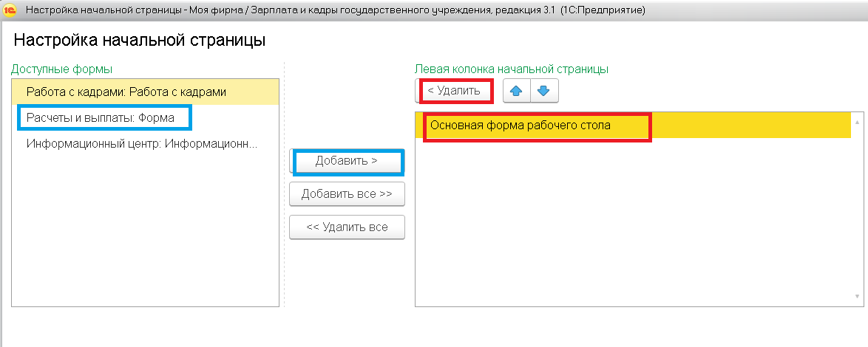Viewport: 868px width, 347px height.
Task: Click the '< Удалить' button
Action: (455, 91)
